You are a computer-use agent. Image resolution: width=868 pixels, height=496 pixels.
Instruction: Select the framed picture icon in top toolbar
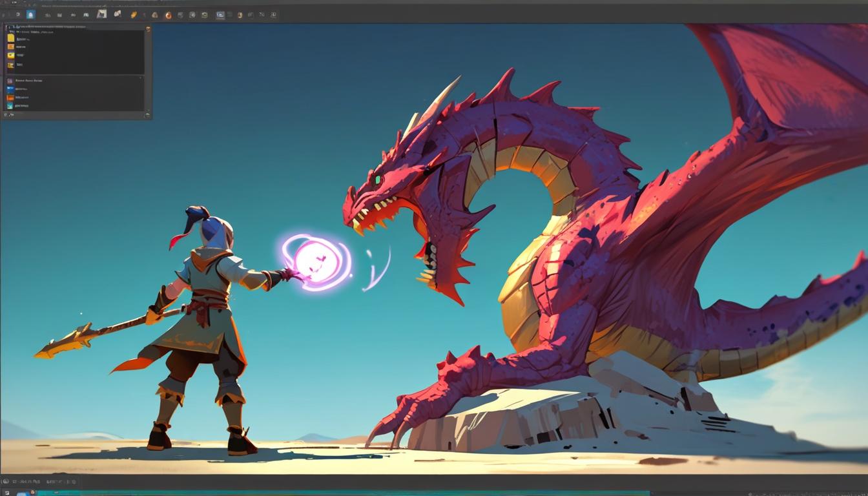(x=101, y=14)
